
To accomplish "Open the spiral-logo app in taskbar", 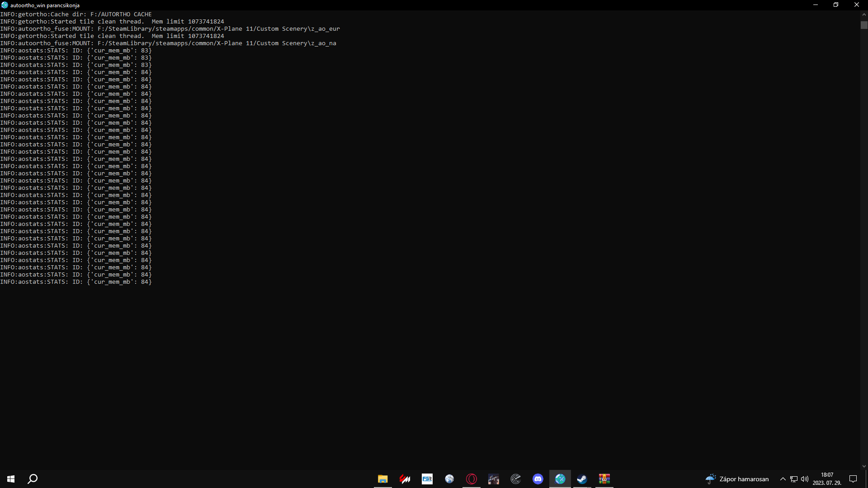I will (x=515, y=479).
